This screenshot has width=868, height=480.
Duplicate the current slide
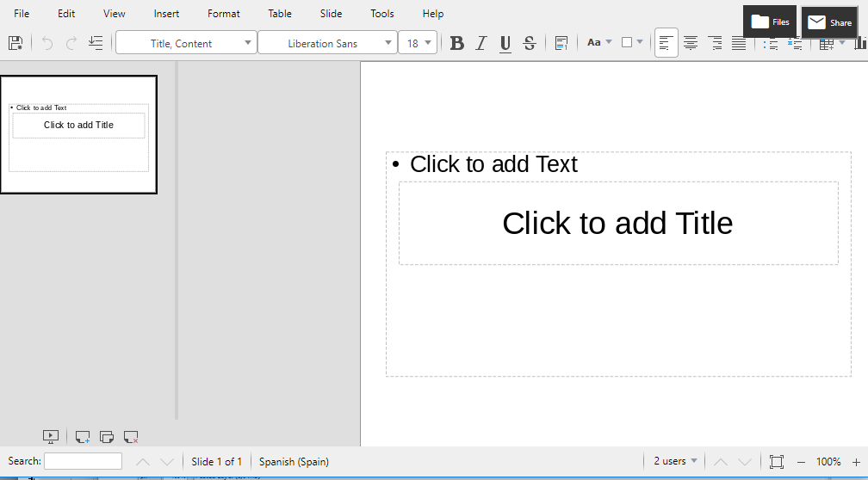point(107,437)
